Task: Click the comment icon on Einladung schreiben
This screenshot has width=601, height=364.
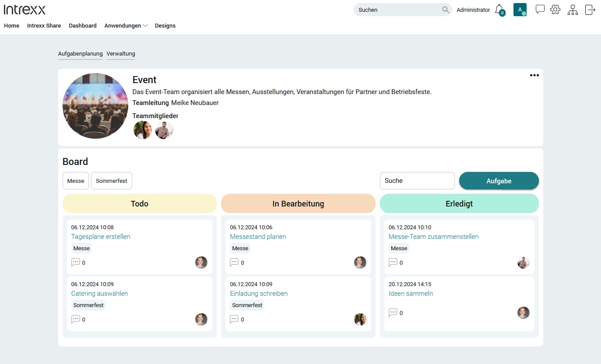Action: [x=234, y=319]
